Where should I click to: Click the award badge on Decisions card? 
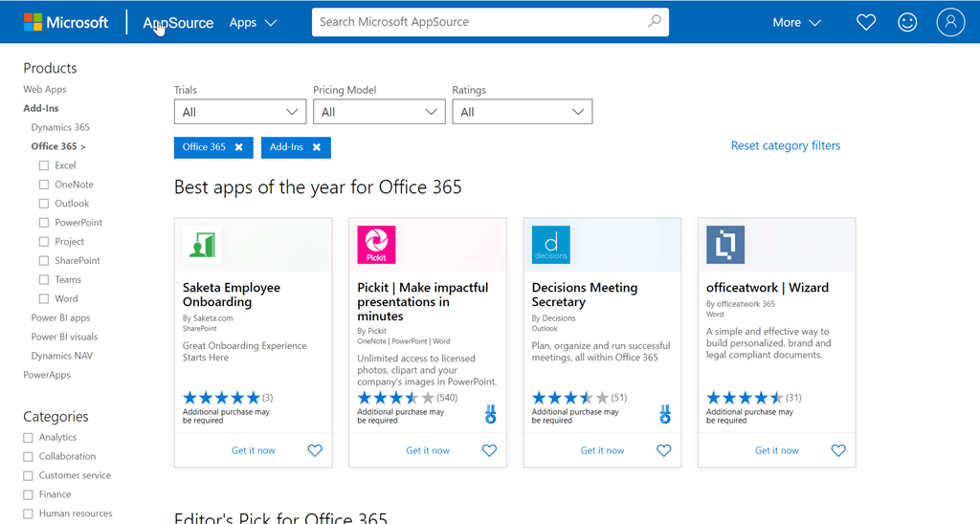[x=665, y=414]
